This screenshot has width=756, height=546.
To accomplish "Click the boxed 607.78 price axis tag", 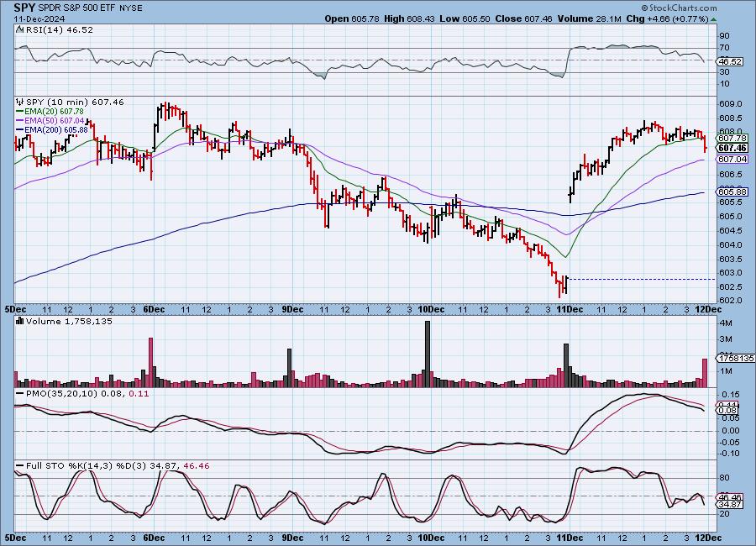I will pos(732,139).
